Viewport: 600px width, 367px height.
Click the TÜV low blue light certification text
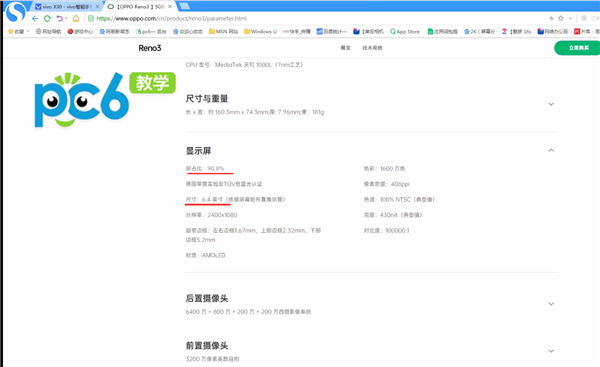(224, 184)
